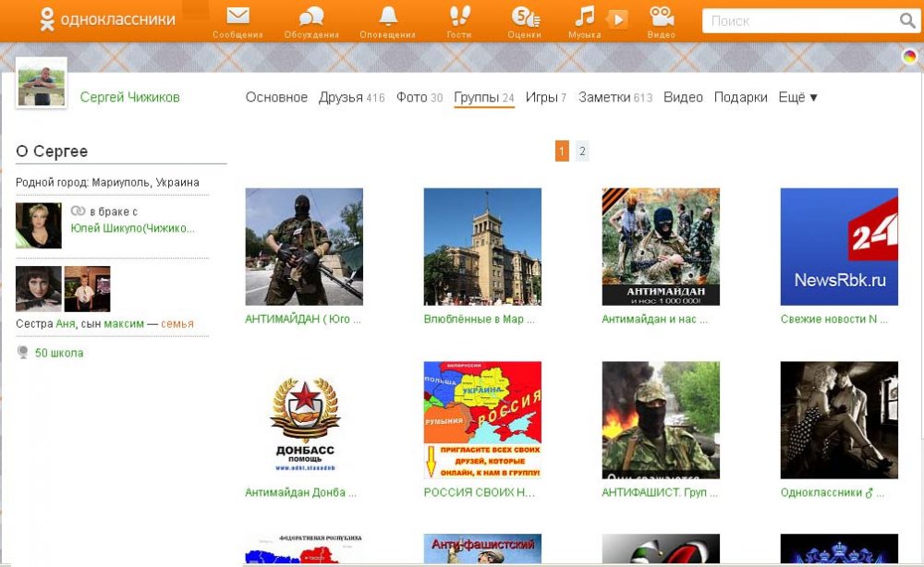
Task: Click the marriage rings icon
Action: click(x=78, y=211)
